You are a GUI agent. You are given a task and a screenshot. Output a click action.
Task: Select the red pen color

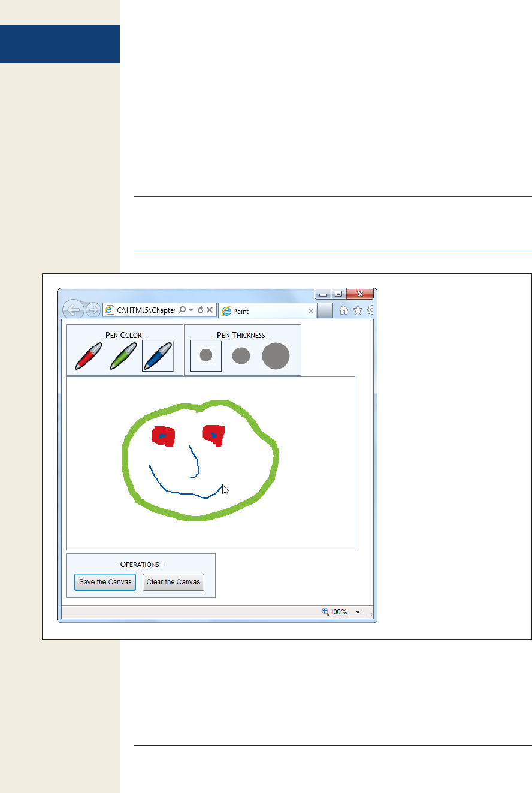(x=88, y=356)
